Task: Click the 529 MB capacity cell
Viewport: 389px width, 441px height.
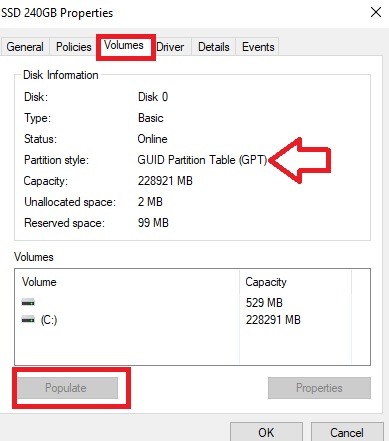Action: [264, 303]
